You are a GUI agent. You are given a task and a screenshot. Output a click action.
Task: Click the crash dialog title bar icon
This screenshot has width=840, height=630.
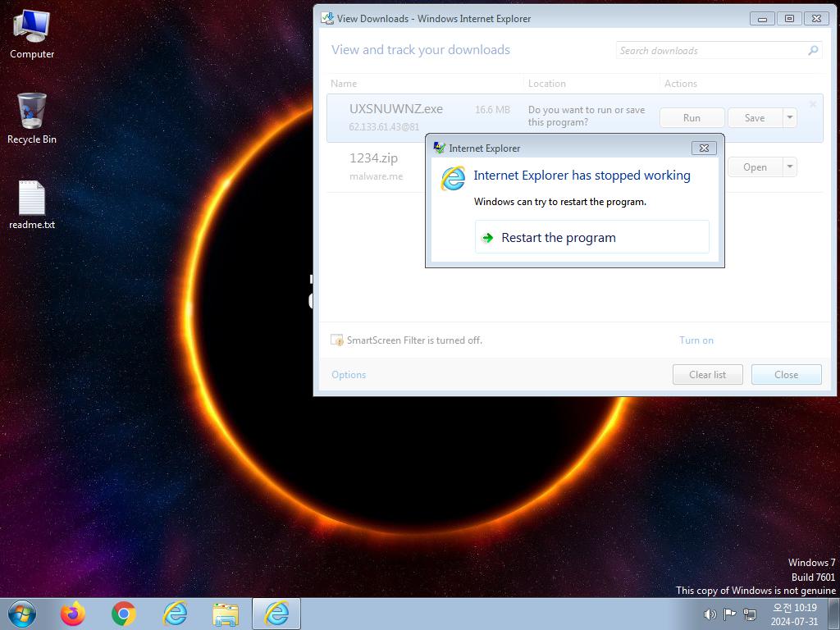pos(440,148)
